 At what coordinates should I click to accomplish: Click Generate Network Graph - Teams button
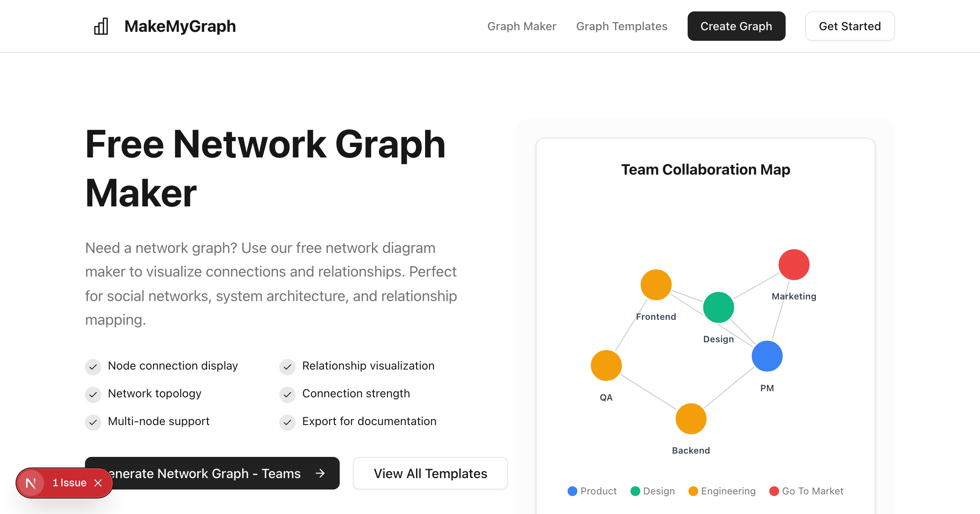tap(212, 473)
